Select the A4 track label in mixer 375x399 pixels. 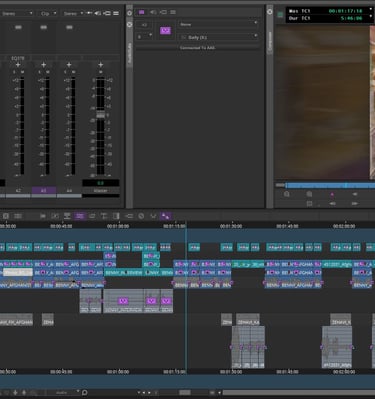[x=69, y=191]
